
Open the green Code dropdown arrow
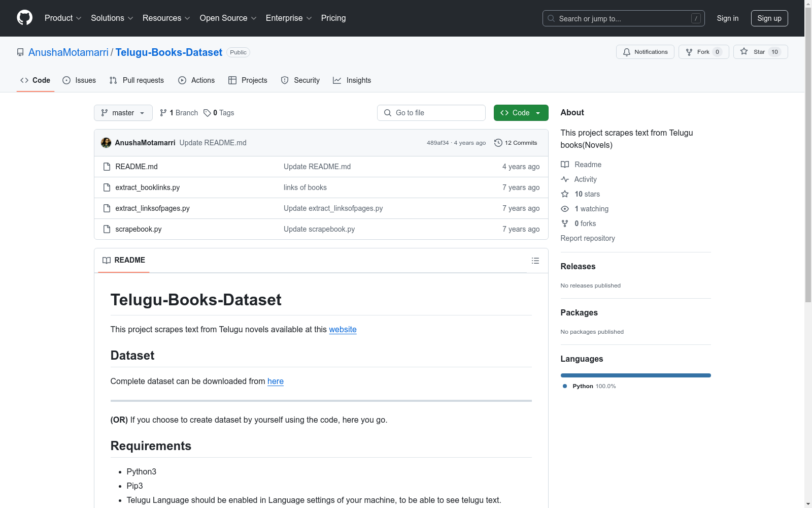pyautogui.click(x=538, y=113)
